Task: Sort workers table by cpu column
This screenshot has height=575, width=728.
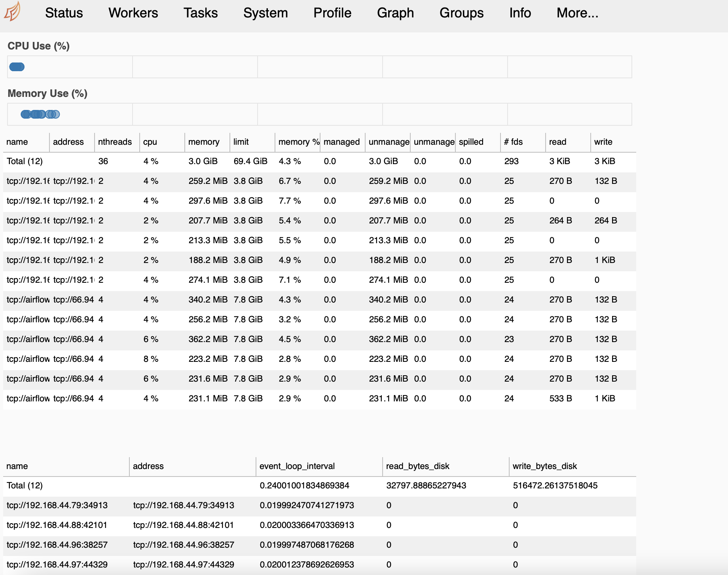Action: coord(150,142)
